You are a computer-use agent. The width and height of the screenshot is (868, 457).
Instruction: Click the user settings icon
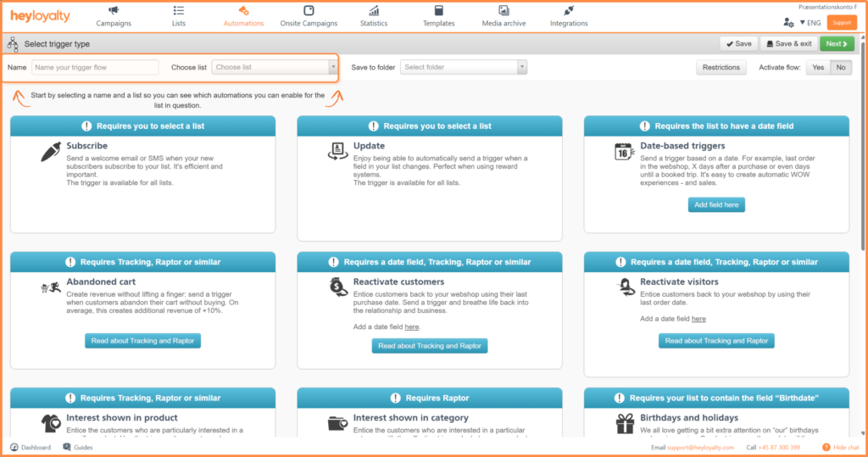point(789,23)
